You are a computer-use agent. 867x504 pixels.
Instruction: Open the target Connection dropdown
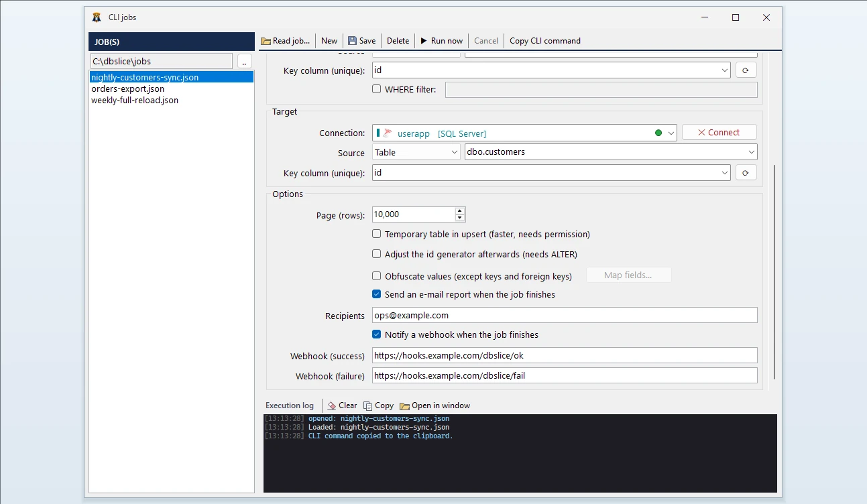click(x=671, y=133)
